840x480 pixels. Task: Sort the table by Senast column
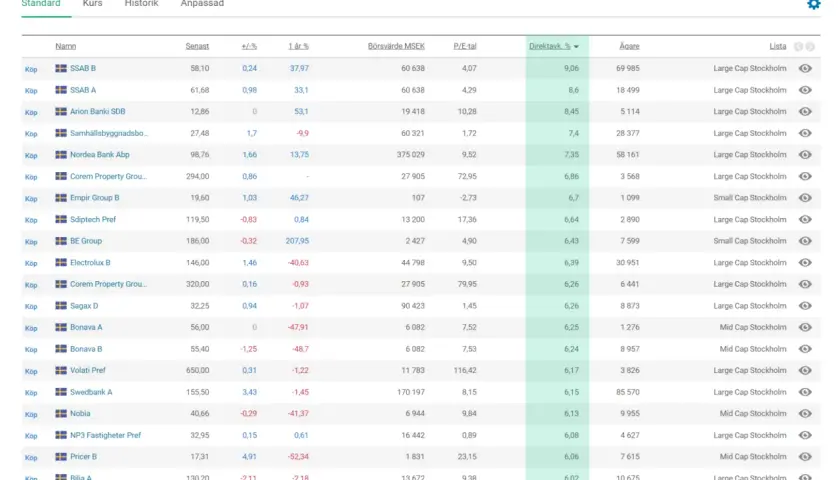click(x=197, y=46)
